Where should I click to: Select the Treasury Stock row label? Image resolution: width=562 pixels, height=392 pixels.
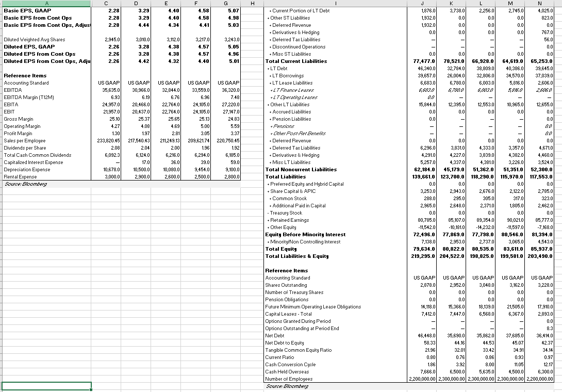285,213
